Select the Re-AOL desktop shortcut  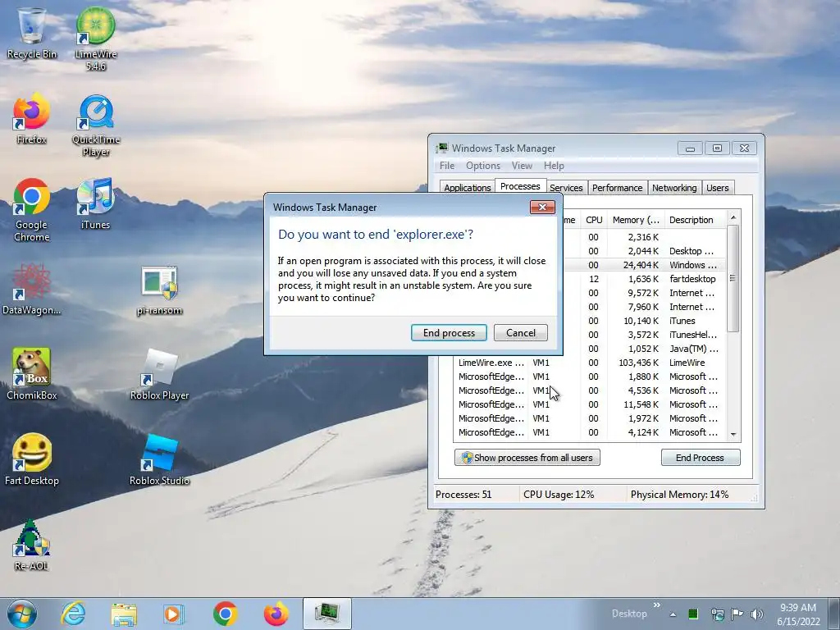point(32,546)
